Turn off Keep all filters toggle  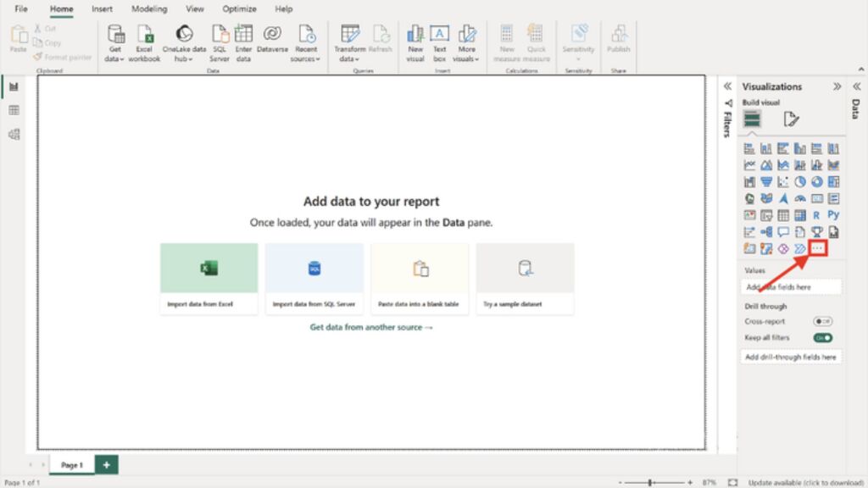pos(822,338)
